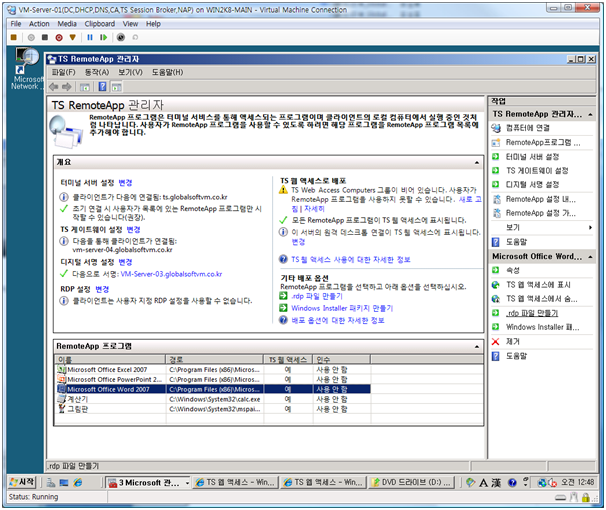Take a VM snapshot icon
The width and height of the screenshot is (606, 510).
pos(121,37)
